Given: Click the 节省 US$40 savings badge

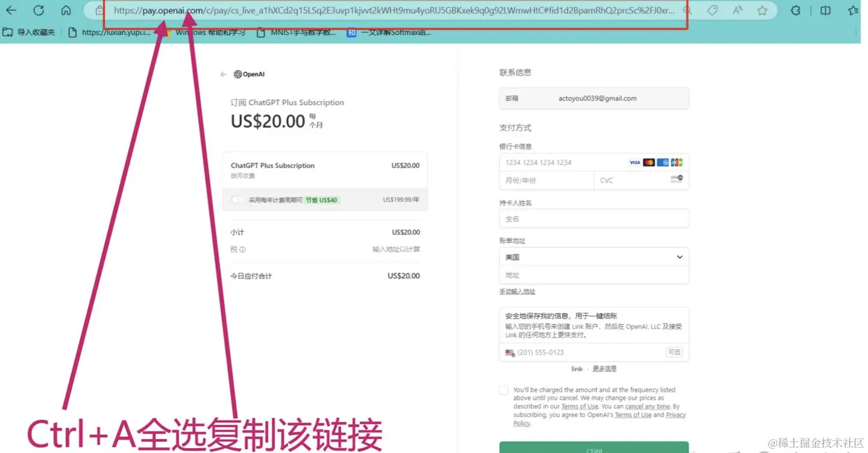Looking at the screenshot, I should point(321,200).
